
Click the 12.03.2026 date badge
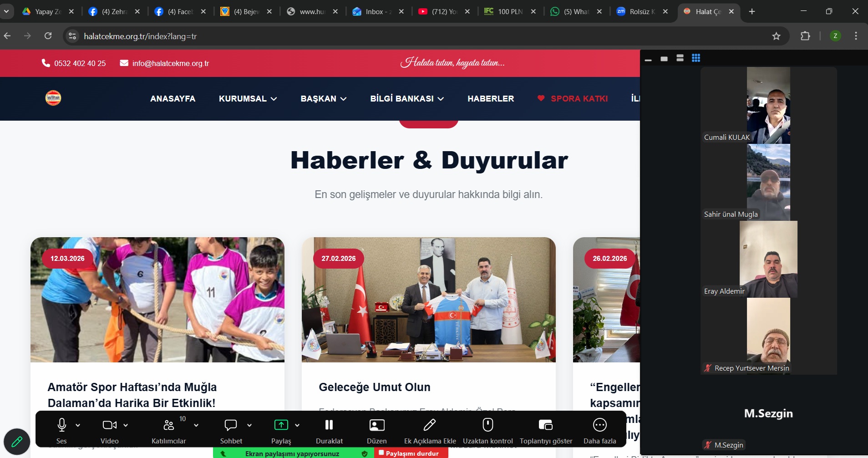67,259
